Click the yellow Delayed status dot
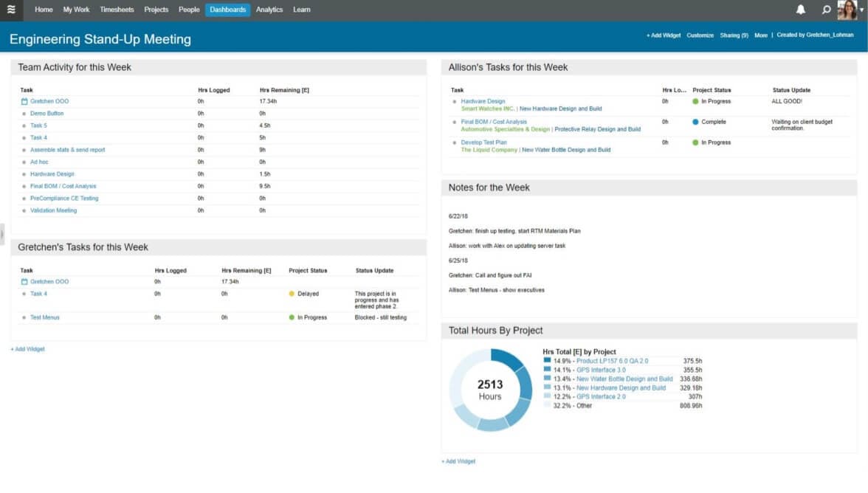 292,294
